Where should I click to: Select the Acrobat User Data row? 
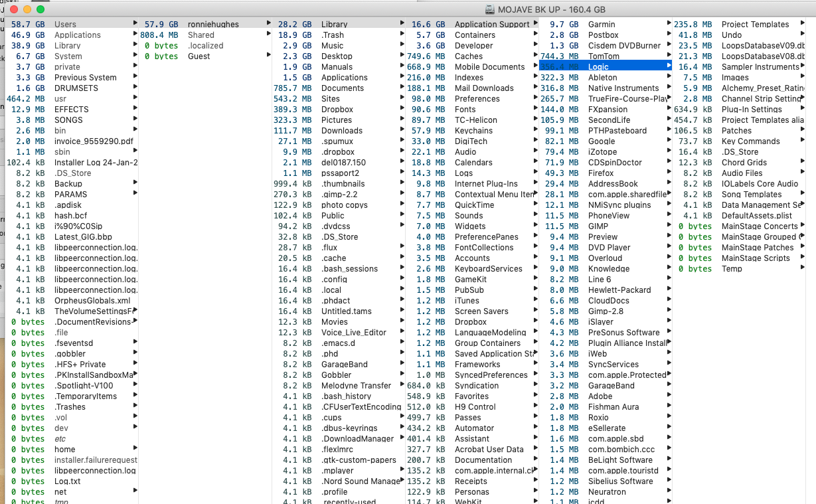(472, 450)
